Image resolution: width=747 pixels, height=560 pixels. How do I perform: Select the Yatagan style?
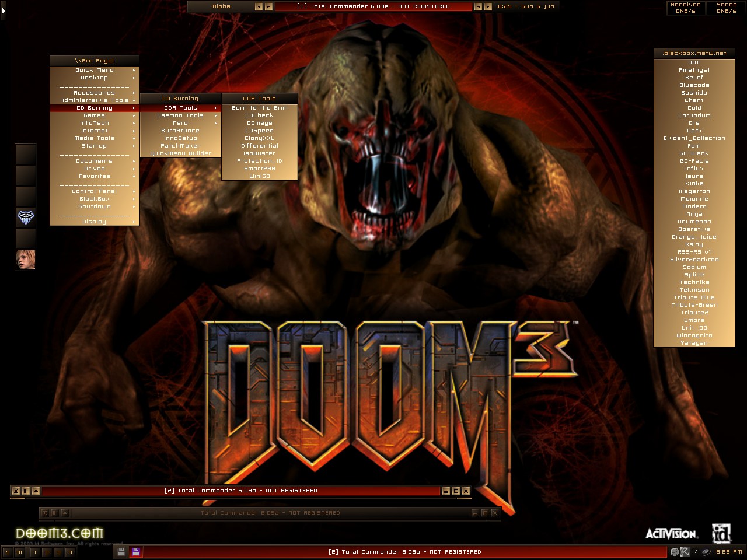click(694, 343)
